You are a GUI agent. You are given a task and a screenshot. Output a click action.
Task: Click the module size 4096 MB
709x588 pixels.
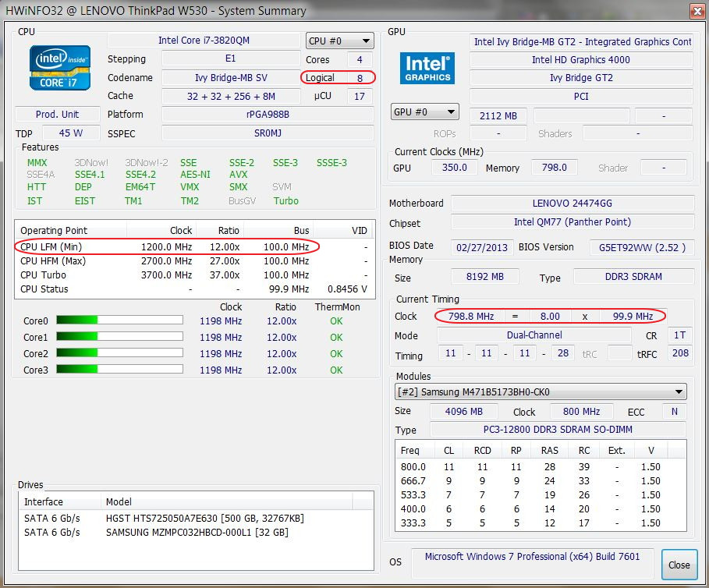click(x=464, y=412)
